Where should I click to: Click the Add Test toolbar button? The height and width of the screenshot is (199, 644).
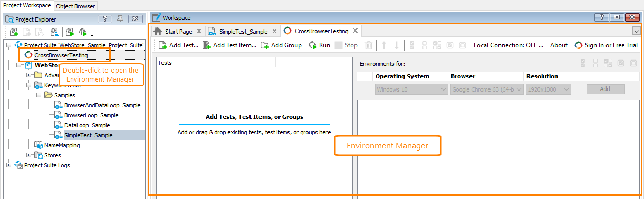178,45
